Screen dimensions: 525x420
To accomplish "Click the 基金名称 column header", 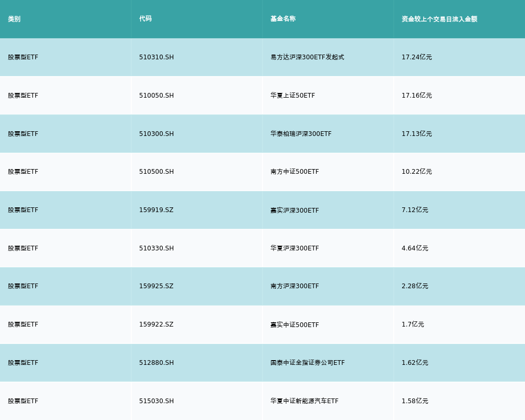I will tap(283, 19).
